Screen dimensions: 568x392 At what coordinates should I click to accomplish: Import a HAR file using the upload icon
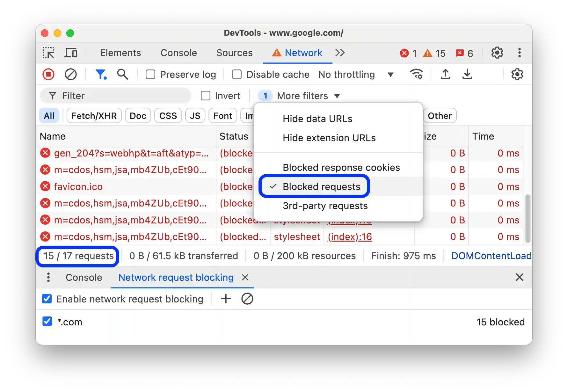coord(445,74)
